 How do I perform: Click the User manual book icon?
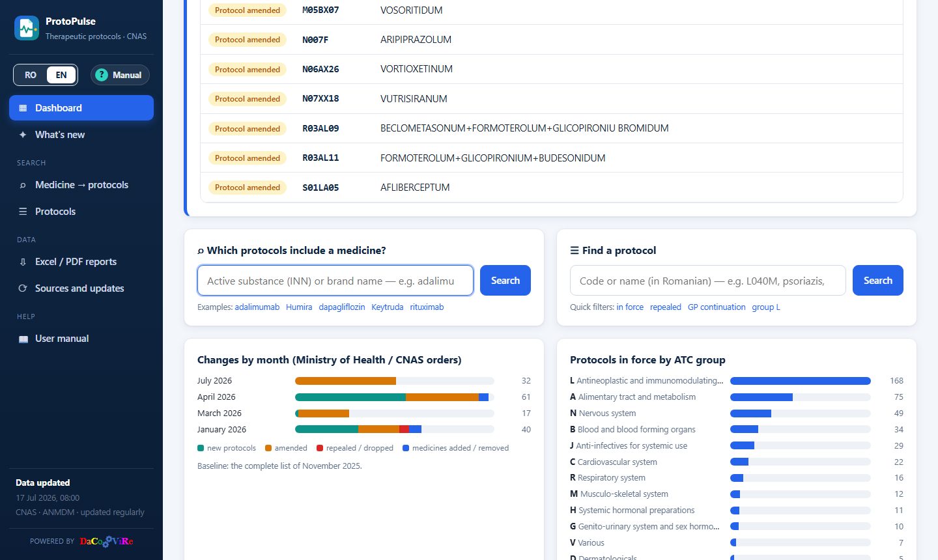pos(23,339)
